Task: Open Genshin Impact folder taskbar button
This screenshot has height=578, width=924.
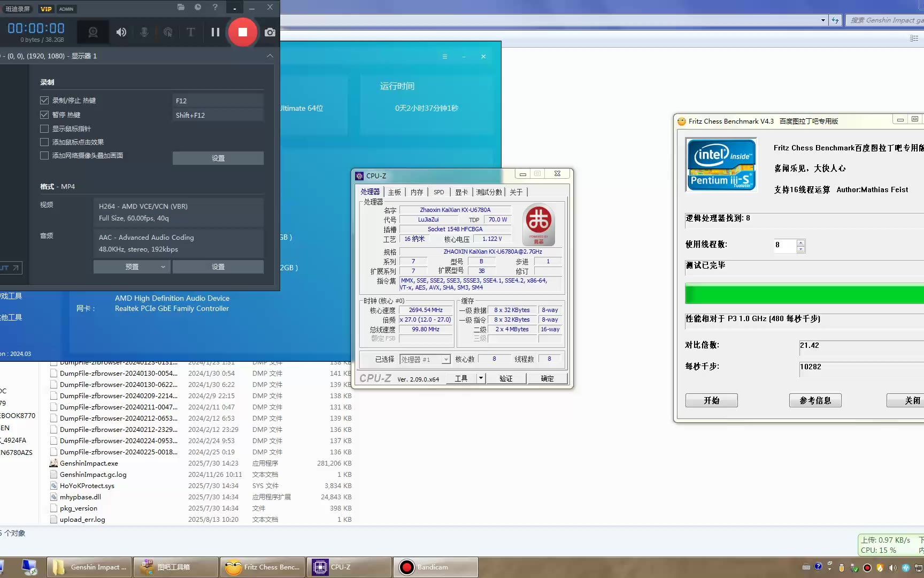Action: click(x=90, y=567)
